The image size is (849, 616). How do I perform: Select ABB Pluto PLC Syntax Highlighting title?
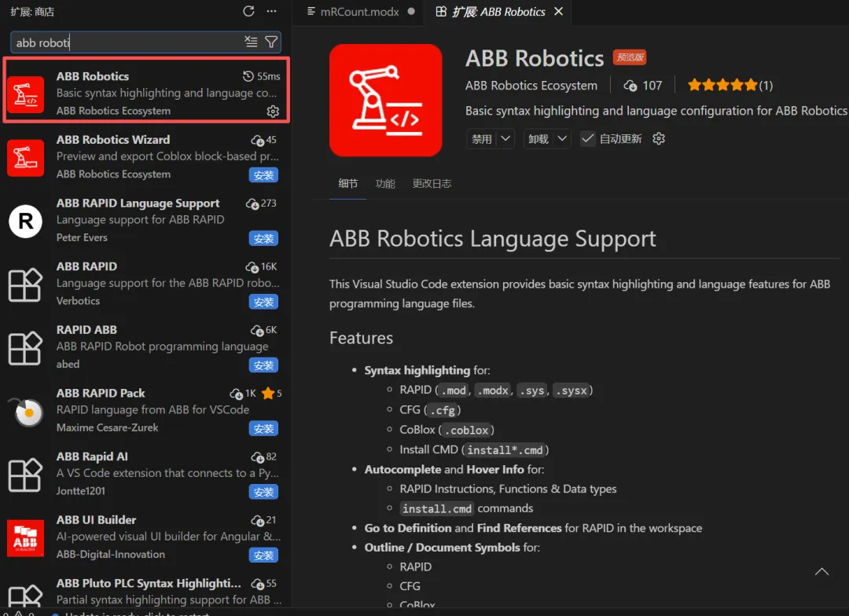tap(149, 583)
